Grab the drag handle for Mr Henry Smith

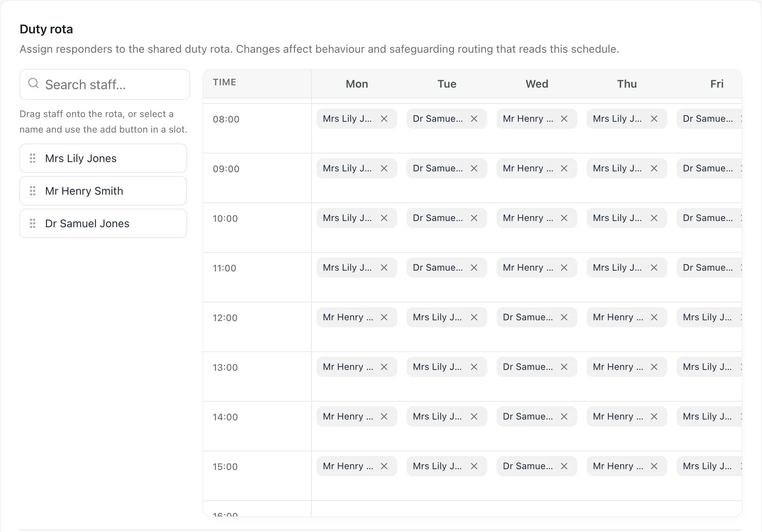click(x=33, y=191)
